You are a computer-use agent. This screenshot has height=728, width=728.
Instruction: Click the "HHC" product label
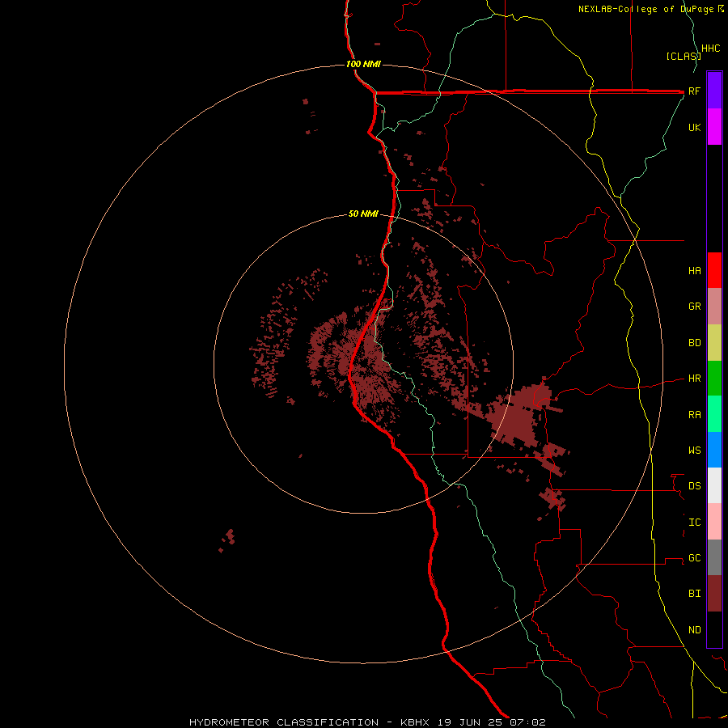[710, 49]
